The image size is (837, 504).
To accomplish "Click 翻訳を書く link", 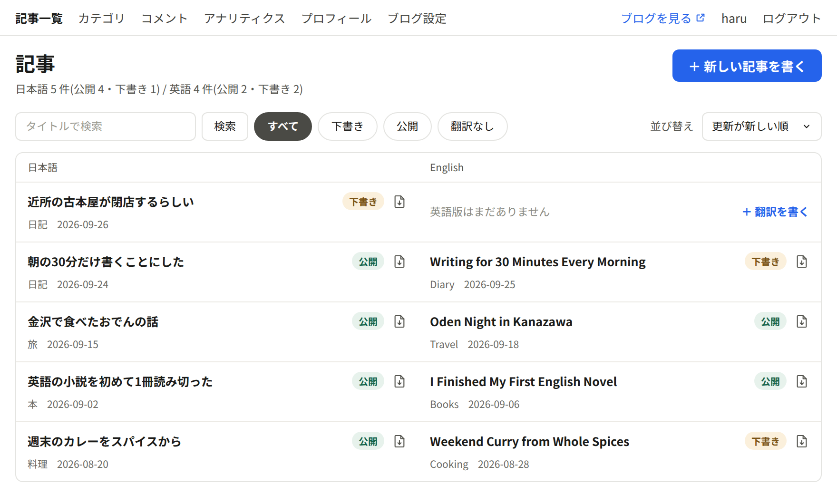I will [775, 212].
